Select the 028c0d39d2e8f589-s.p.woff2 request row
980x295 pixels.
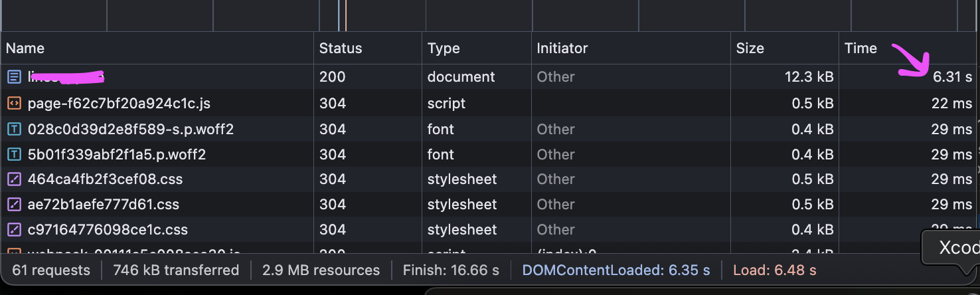tap(130, 129)
